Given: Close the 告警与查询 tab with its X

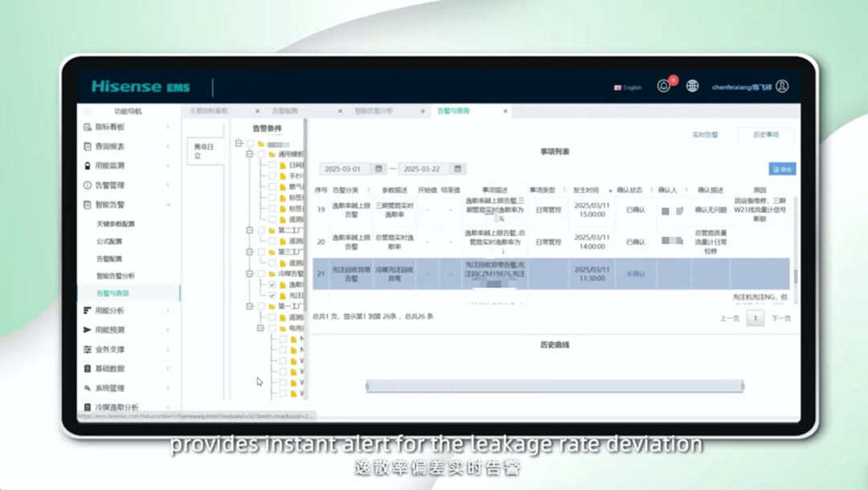Looking at the screenshot, I should coord(506,111).
